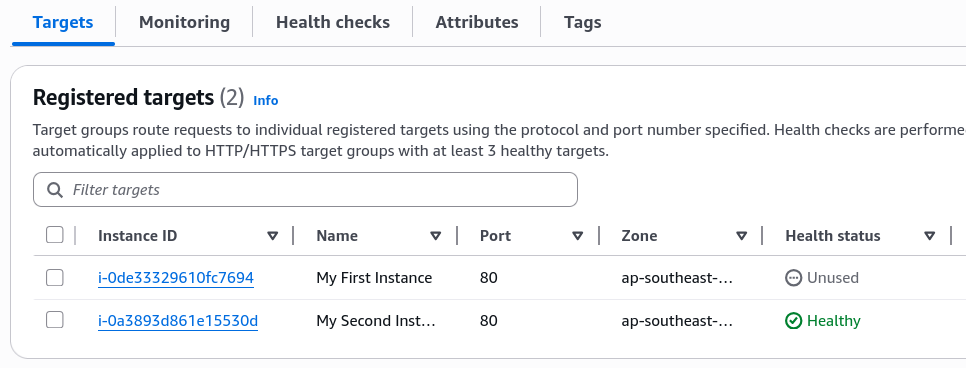Image resolution: width=966 pixels, height=368 pixels.
Task: Click the port 80 cell of My Second Instance
Action: pyautogui.click(x=489, y=321)
